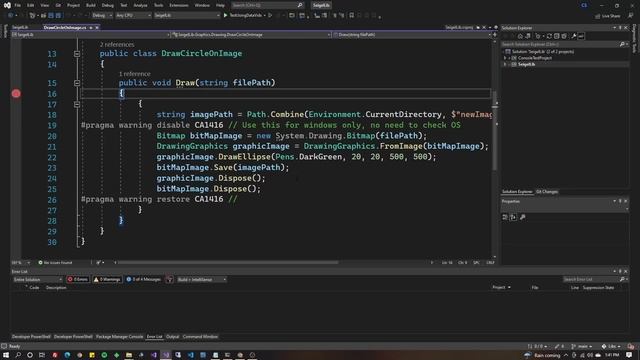
Task: Open the Entire Solution scope dropdown
Action: coord(37,280)
